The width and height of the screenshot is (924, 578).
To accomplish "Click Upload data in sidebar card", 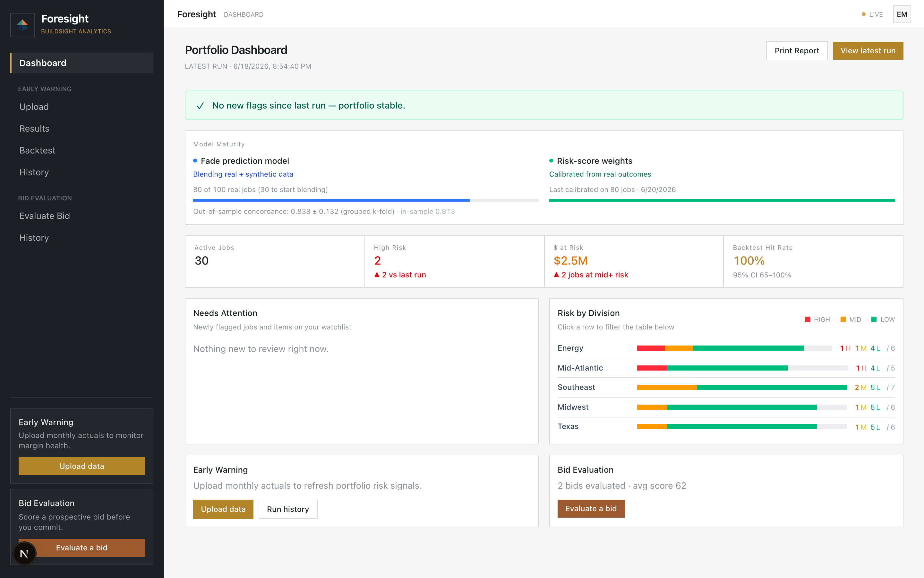I will (82, 466).
